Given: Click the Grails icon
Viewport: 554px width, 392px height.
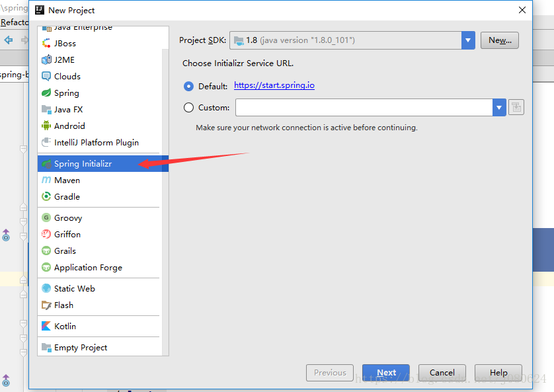Looking at the screenshot, I should coord(46,251).
